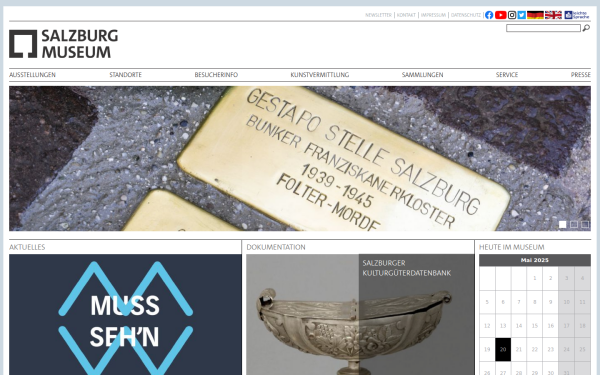Viewport: 600px width, 375px height.
Task: Click the Mai 2025 calendar header
Action: pyautogui.click(x=535, y=260)
